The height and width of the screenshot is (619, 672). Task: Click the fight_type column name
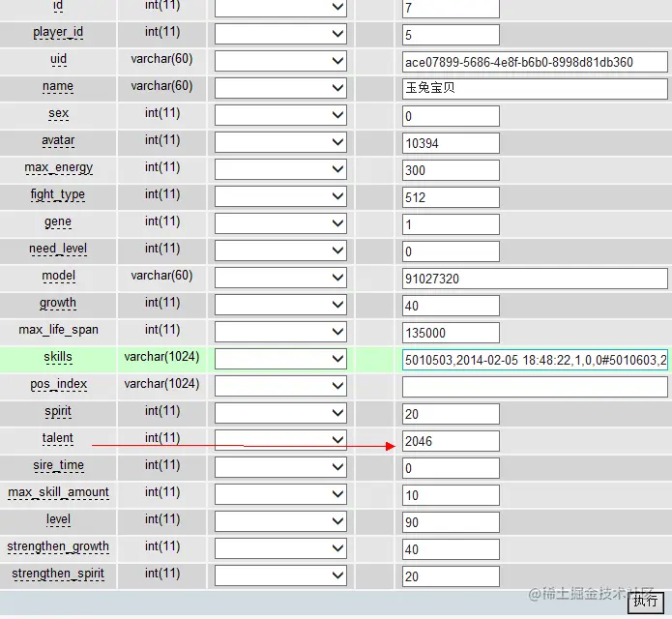(58, 194)
